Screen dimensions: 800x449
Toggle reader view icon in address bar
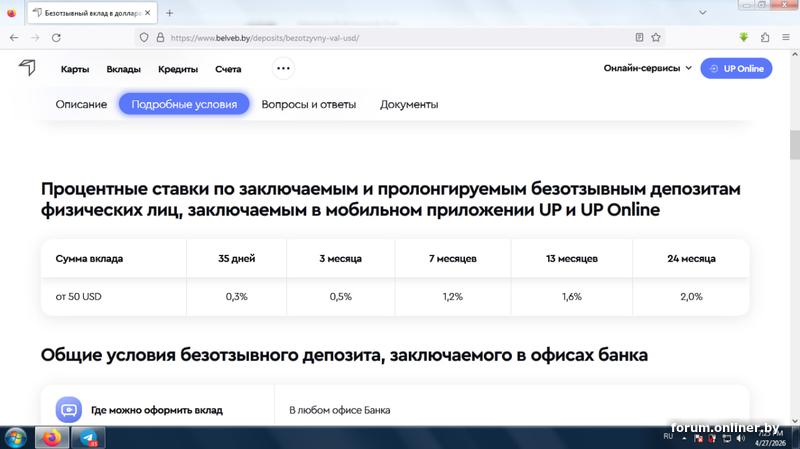639,37
